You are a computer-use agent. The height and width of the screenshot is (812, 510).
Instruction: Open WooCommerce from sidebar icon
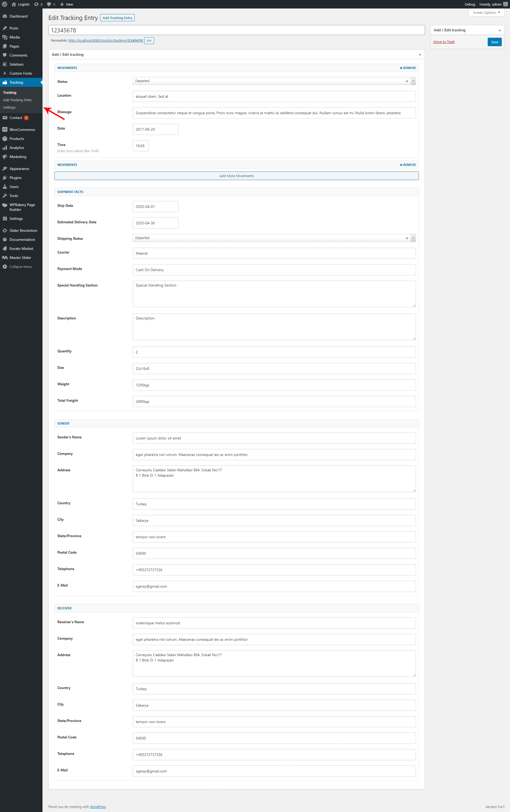click(x=5, y=130)
